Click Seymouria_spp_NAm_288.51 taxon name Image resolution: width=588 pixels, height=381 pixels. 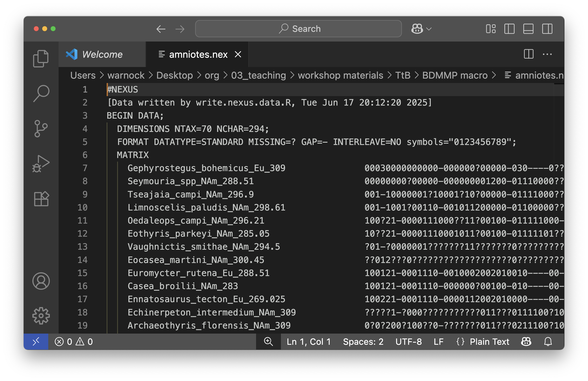191,181
